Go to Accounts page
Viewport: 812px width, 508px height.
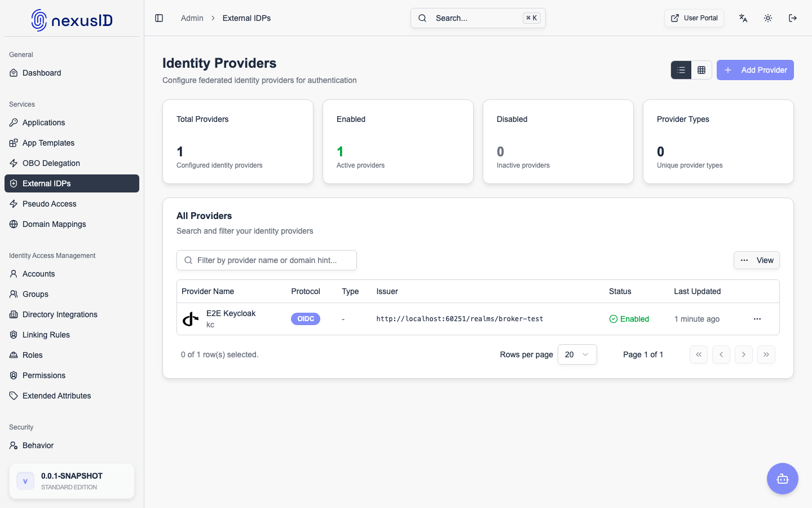click(x=72, y=274)
